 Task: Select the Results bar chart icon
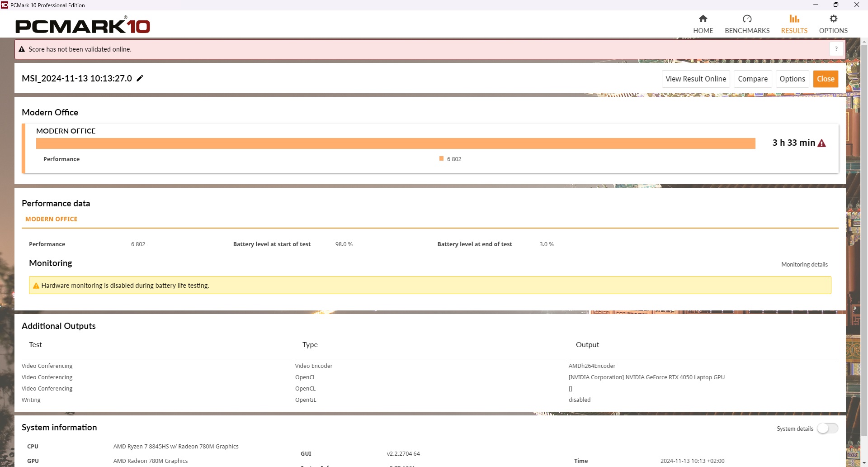pyautogui.click(x=794, y=19)
